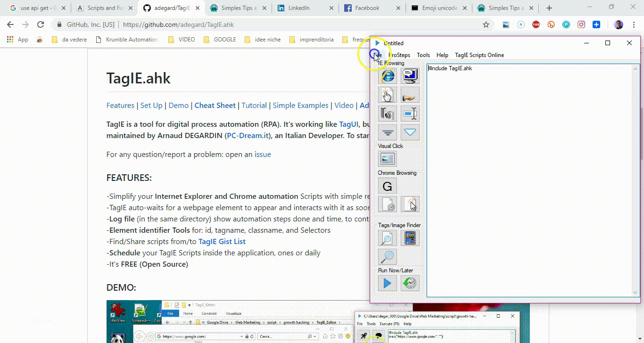Click the gray funnel lines icon

pyautogui.click(x=388, y=132)
